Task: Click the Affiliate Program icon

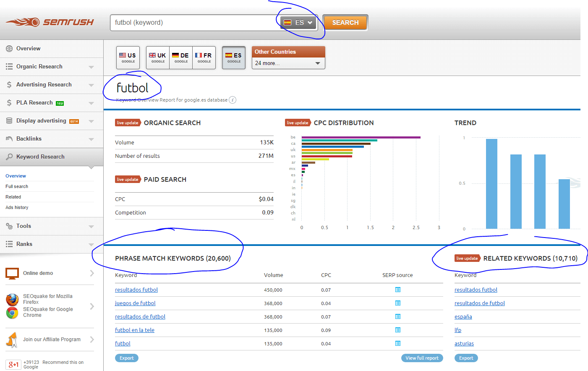Action: tap(12, 340)
